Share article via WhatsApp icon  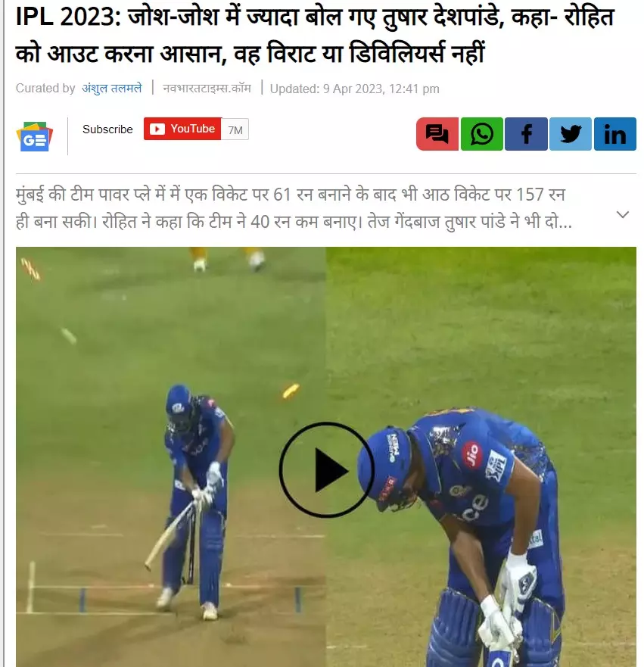pyautogui.click(x=481, y=134)
